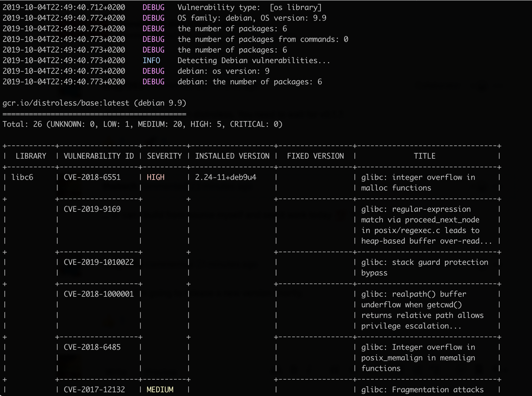Click the 'Vulnerability type: [os library]' log message
This screenshot has height=396, width=532.
[249, 7]
